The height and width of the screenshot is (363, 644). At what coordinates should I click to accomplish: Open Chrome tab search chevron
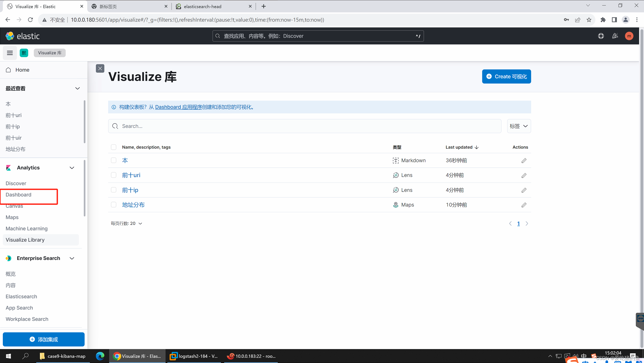[588, 6]
